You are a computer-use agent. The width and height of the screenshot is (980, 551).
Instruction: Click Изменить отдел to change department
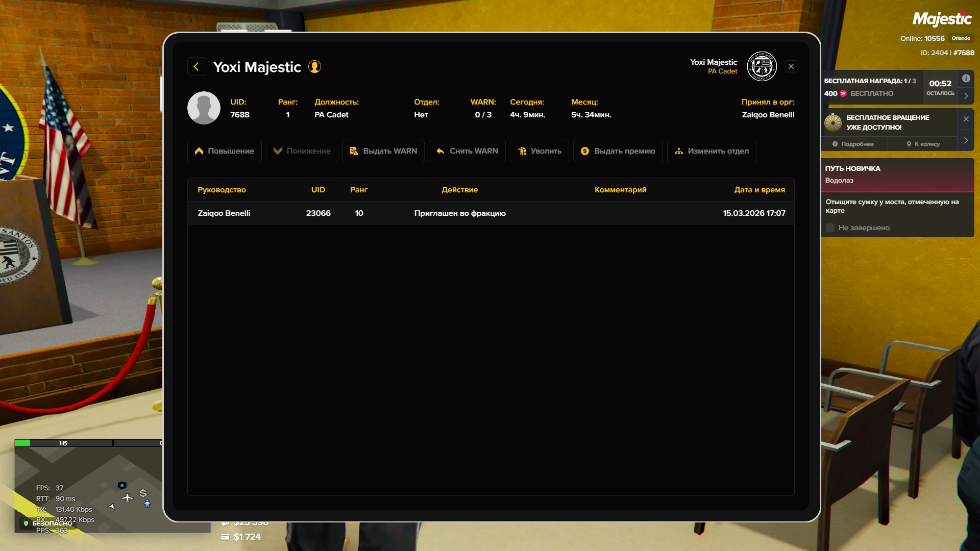pyautogui.click(x=712, y=151)
